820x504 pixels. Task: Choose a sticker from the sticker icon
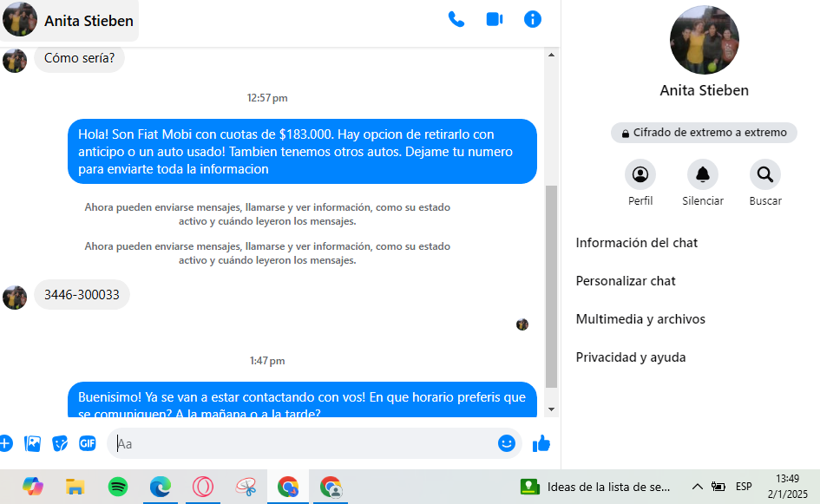(x=60, y=443)
